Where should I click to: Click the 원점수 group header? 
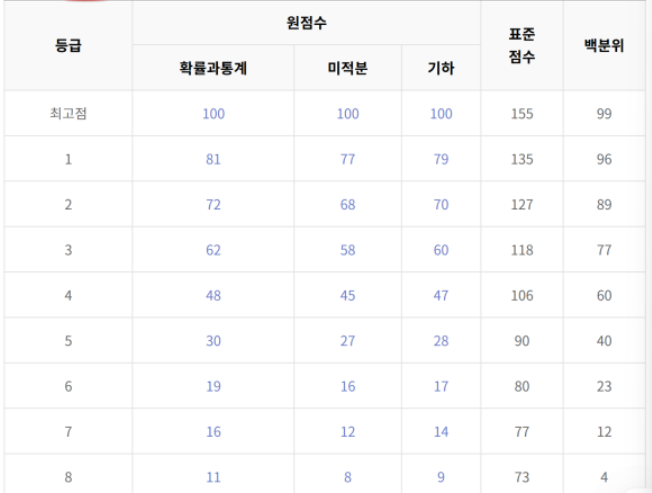(x=306, y=22)
